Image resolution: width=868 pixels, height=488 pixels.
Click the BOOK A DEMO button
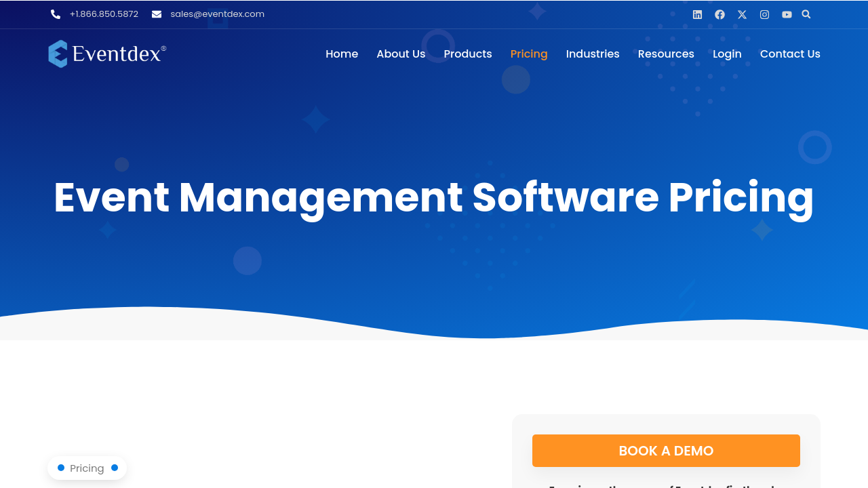pos(666,451)
